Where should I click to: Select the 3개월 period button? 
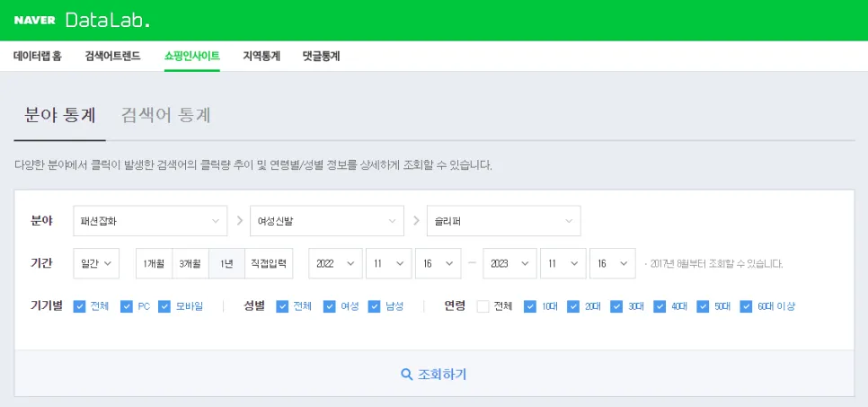(x=190, y=263)
